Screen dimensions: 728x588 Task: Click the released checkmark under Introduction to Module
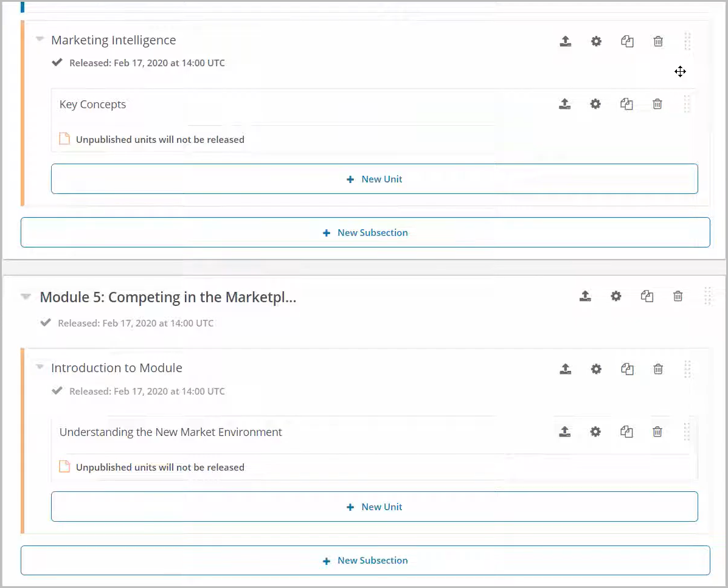point(57,391)
